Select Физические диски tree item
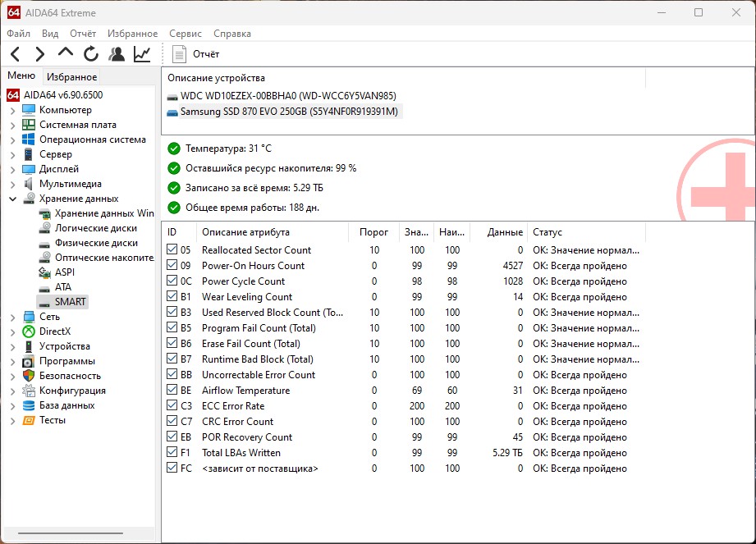The width and height of the screenshot is (756, 544). tap(96, 243)
